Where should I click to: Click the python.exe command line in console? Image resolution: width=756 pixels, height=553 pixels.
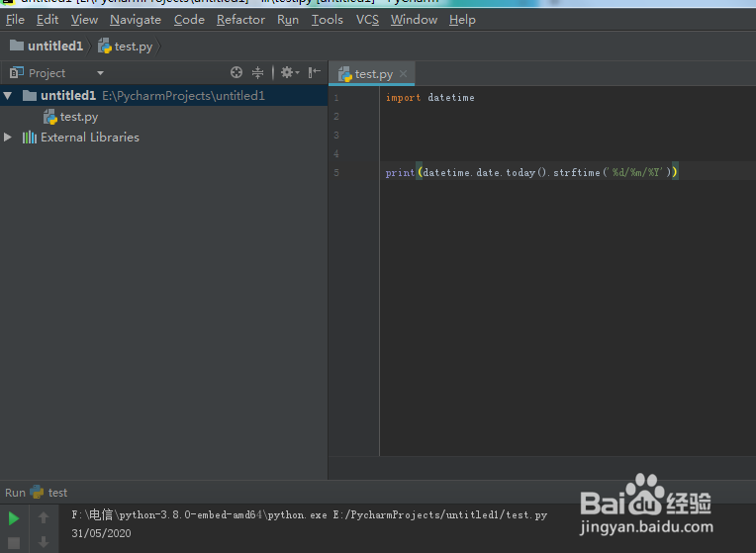309,514
